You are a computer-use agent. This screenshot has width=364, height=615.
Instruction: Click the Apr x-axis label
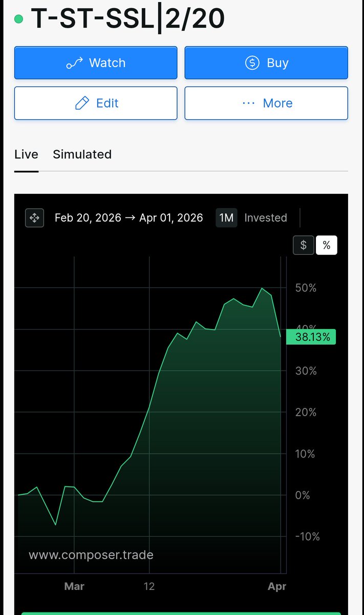pos(277,586)
